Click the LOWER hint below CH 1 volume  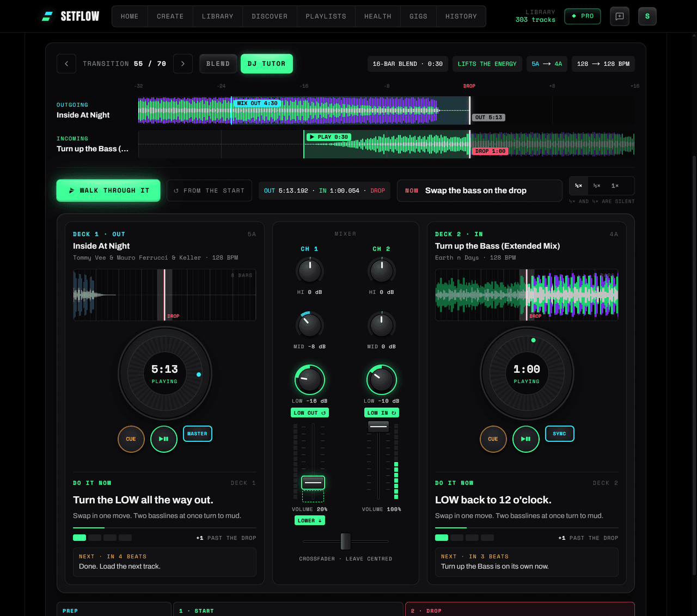(310, 521)
